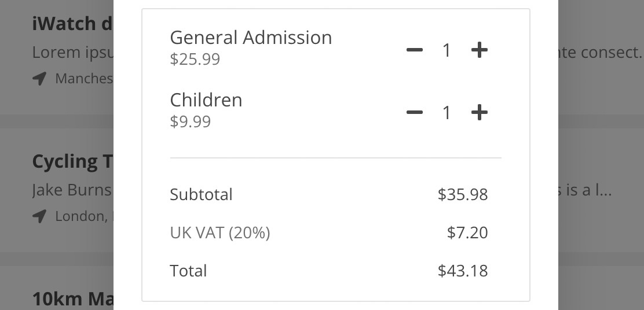Increase Children ticket quantity with plus icon
644x310 pixels.
[x=480, y=112]
